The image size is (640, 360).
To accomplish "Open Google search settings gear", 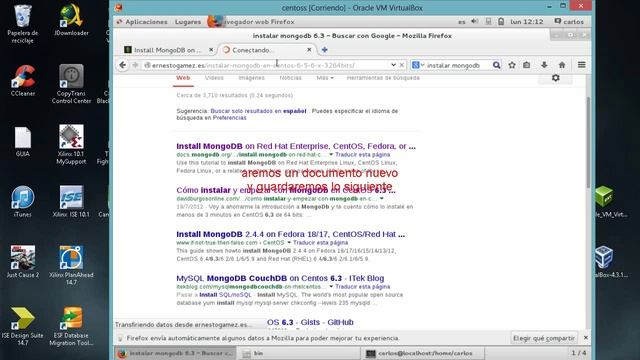I will click(556, 78).
